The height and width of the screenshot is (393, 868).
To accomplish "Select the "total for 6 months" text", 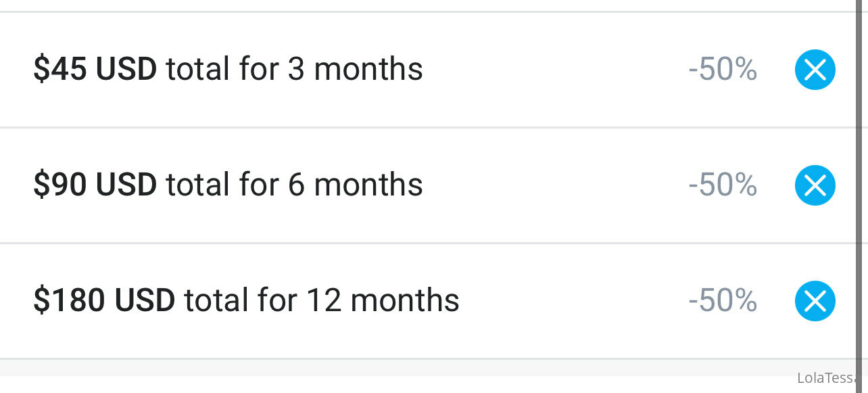I will point(294,185).
